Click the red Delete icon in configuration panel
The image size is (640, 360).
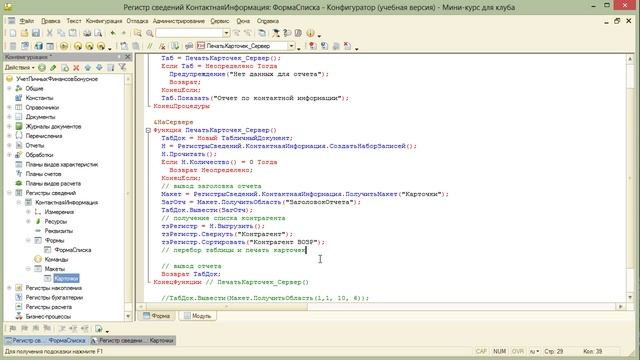[76, 67]
